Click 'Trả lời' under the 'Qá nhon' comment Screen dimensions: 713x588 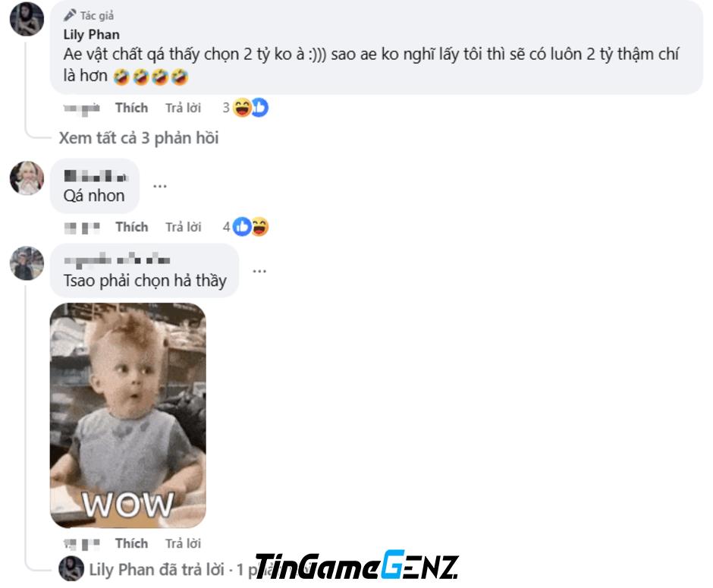(x=184, y=227)
